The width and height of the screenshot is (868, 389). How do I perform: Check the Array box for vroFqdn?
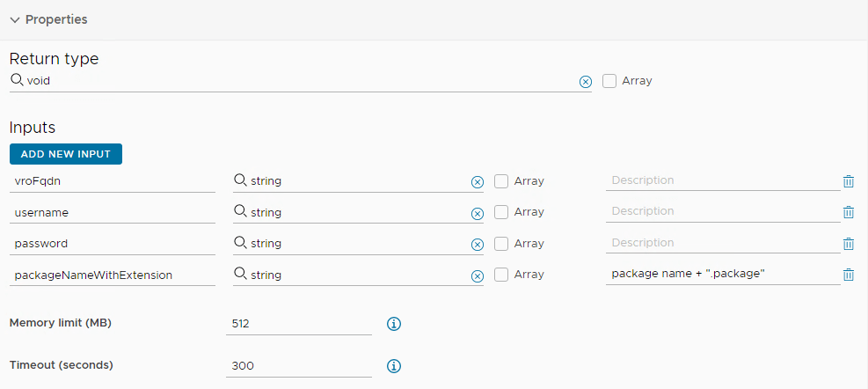tap(501, 181)
